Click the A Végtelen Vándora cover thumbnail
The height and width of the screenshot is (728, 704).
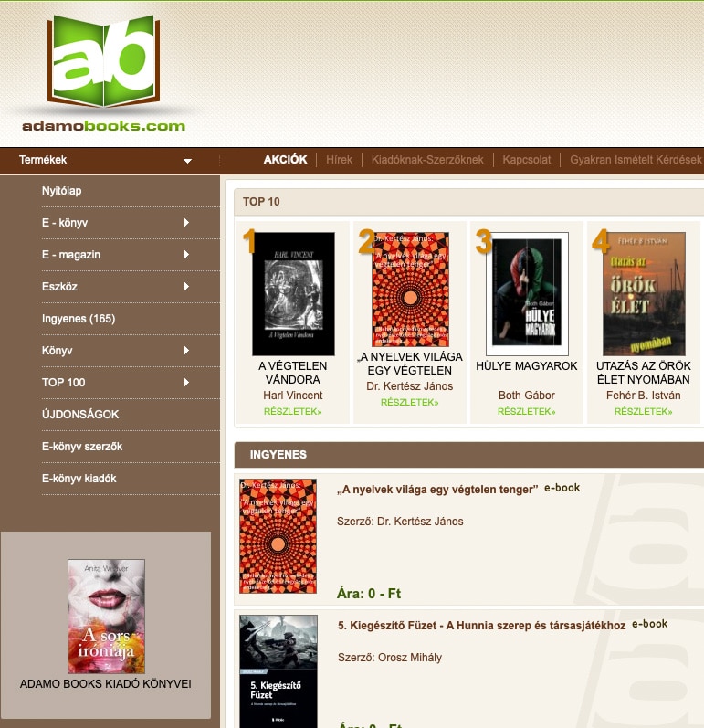(293, 294)
